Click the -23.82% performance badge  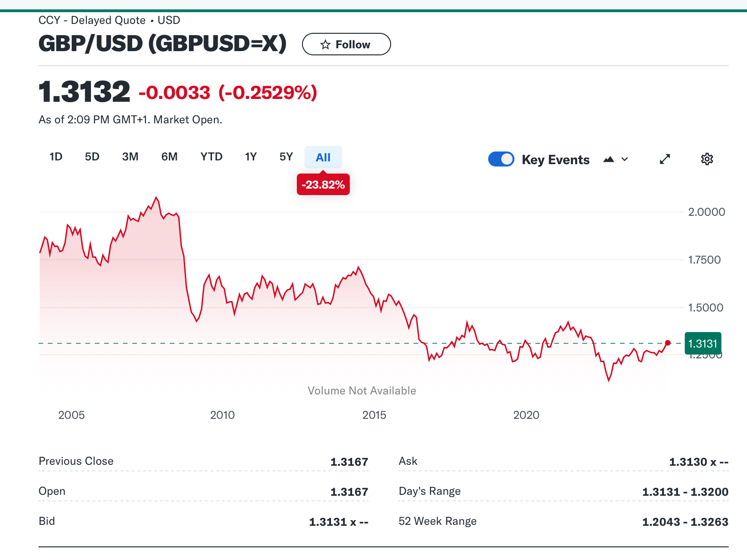323,185
